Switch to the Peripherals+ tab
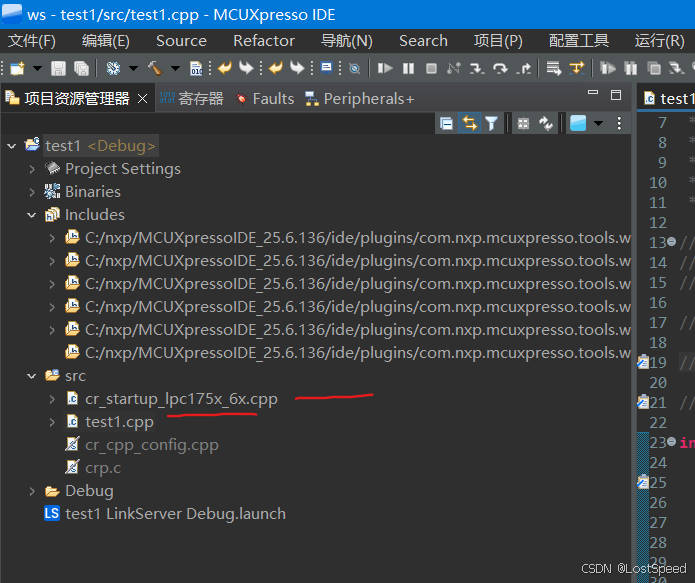This screenshot has width=695, height=583. tap(359, 98)
